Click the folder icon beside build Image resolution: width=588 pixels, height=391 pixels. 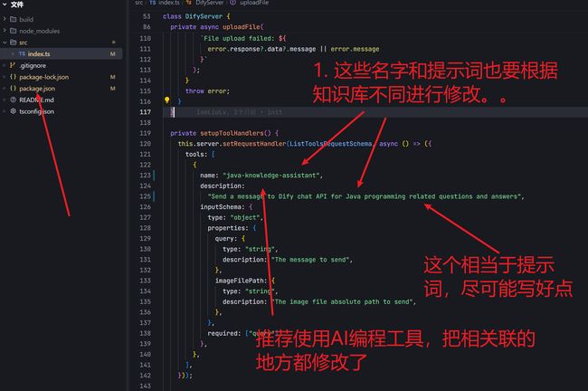[x=14, y=19]
